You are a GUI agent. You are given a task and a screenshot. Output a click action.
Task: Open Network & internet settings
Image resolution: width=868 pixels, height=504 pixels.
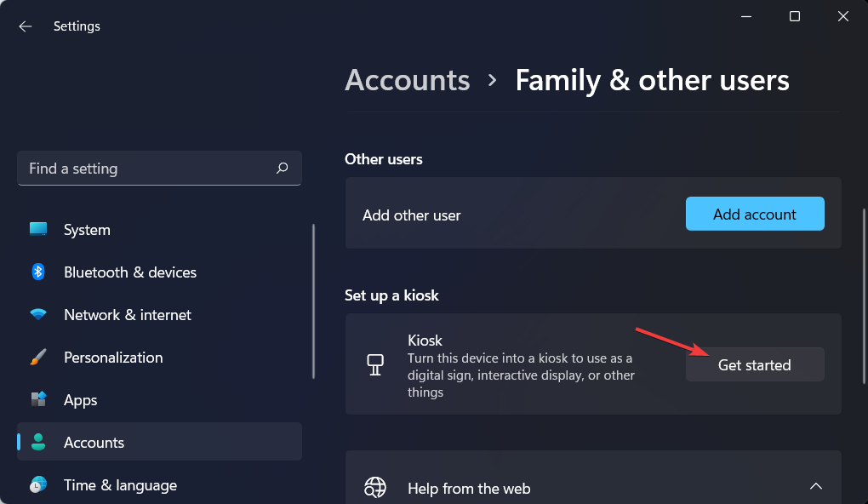tap(128, 315)
